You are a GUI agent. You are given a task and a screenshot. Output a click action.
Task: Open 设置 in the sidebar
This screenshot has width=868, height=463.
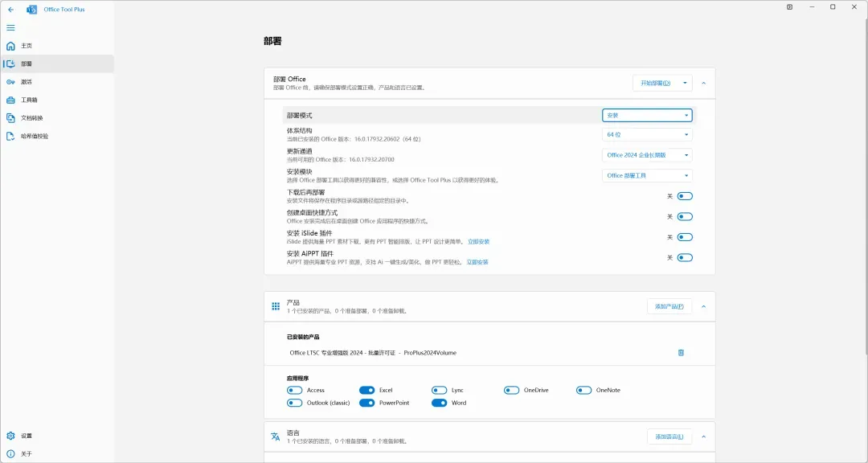[57, 436]
